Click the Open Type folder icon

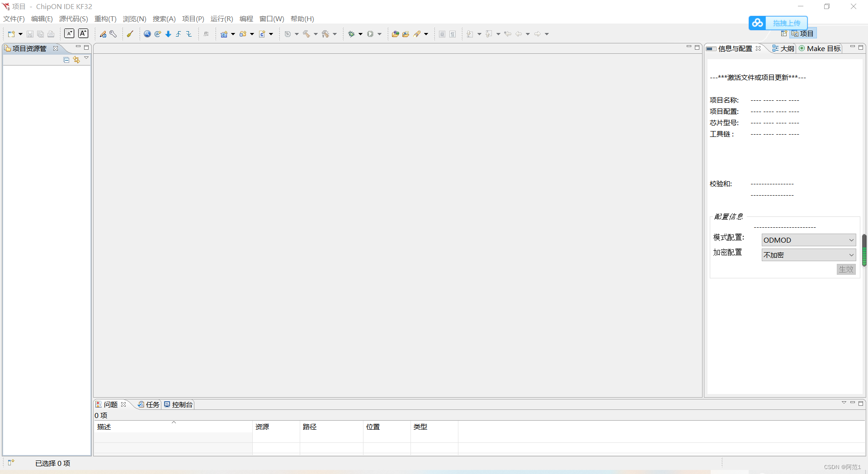click(406, 34)
